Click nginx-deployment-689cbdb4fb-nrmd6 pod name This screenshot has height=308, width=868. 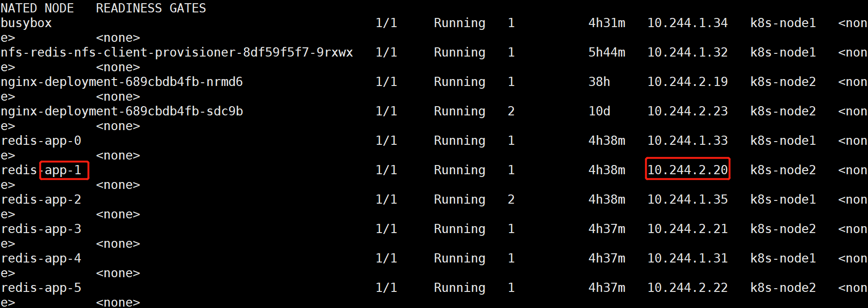click(x=122, y=82)
